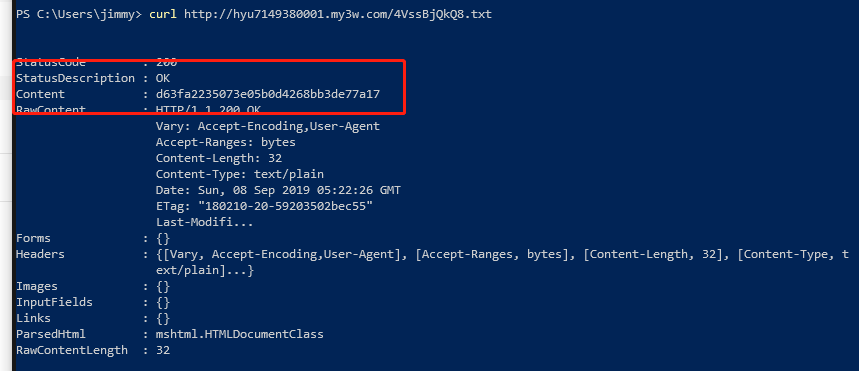The width and height of the screenshot is (859, 371).
Task: Click the Vary: Accept-Encoding,User-Agent line
Action: pos(268,126)
